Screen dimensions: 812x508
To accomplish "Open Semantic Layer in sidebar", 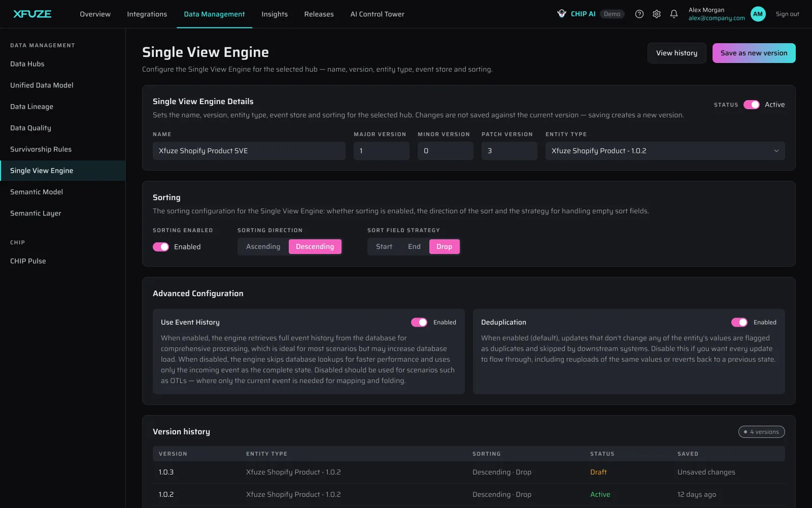I will tap(62, 213).
